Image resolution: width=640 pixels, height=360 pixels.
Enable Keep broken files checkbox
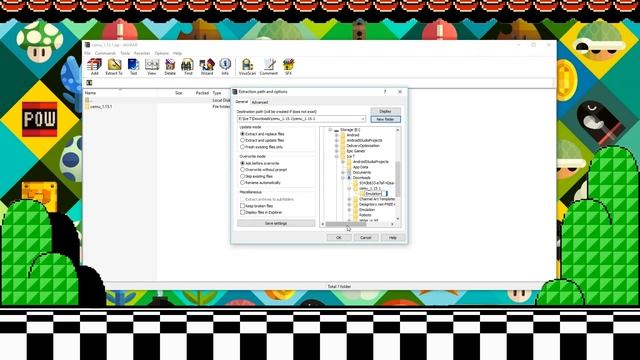tap(257, 206)
